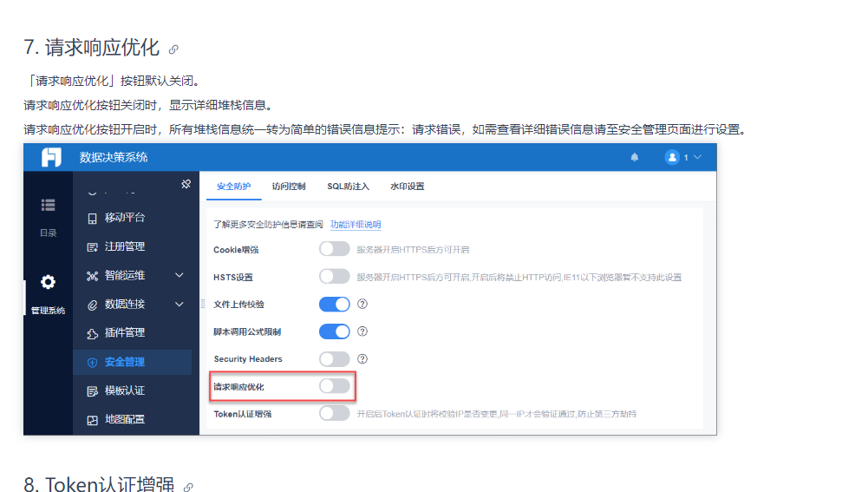Unpin the sidebar with the pin icon
Screen dimensions: 868x492
pyautogui.click(x=186, y=184)
